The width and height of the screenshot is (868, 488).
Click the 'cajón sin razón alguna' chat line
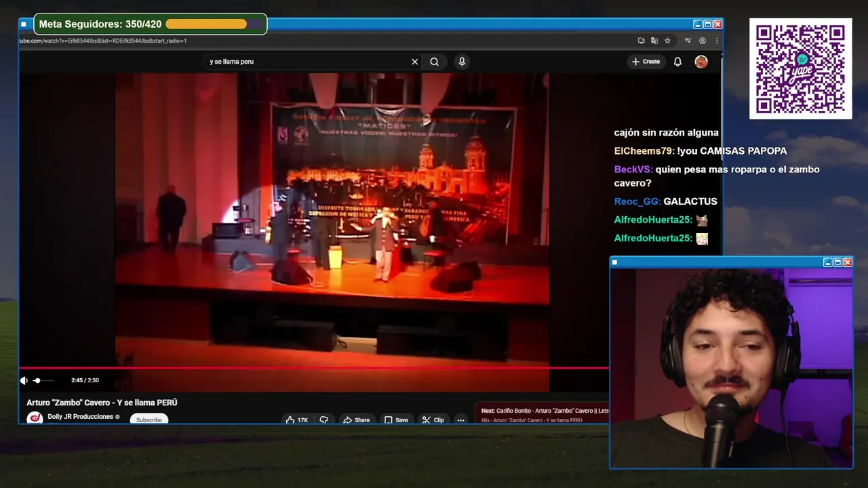(x=667, y=133)
